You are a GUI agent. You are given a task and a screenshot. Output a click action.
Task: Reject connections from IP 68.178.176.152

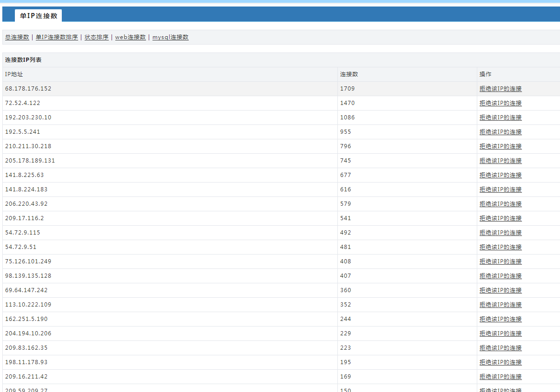coord(501,89)
